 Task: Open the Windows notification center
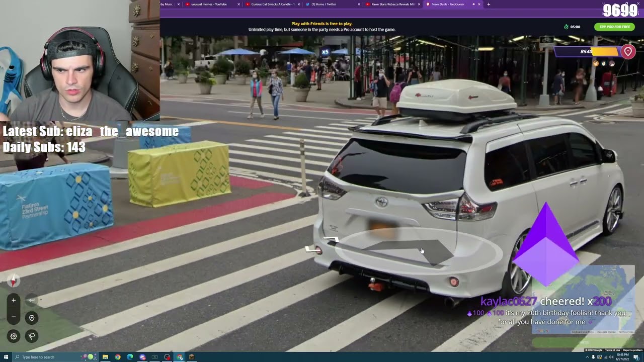pyautogui.click(x=636, y=357)
